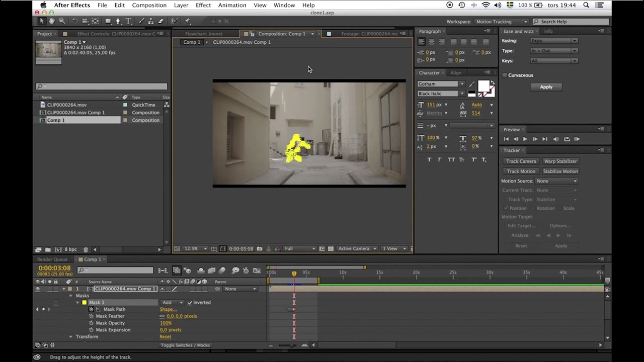Apply Faux Italic text style
This screenshot has width=644, height=362.
tap(439, 160)
